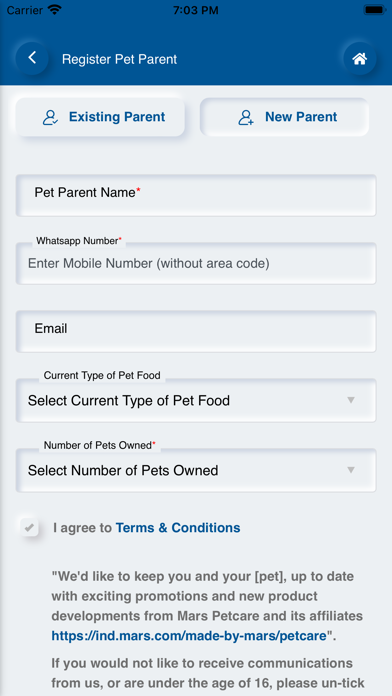392x696 pixels.
Task: Open Select Number of Pets Owned dropdown
Action: coord(196,470)
